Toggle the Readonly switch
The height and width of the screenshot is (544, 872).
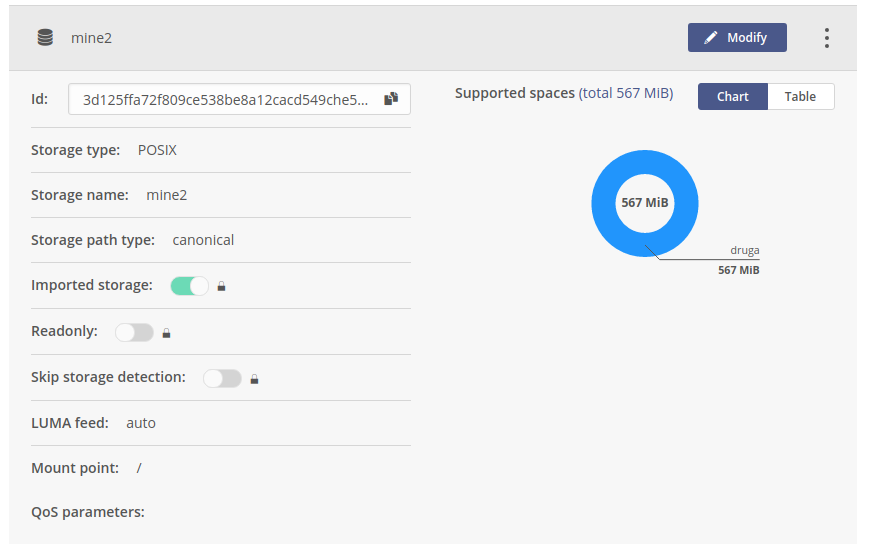pyautogui.click(x=134, y=333)
